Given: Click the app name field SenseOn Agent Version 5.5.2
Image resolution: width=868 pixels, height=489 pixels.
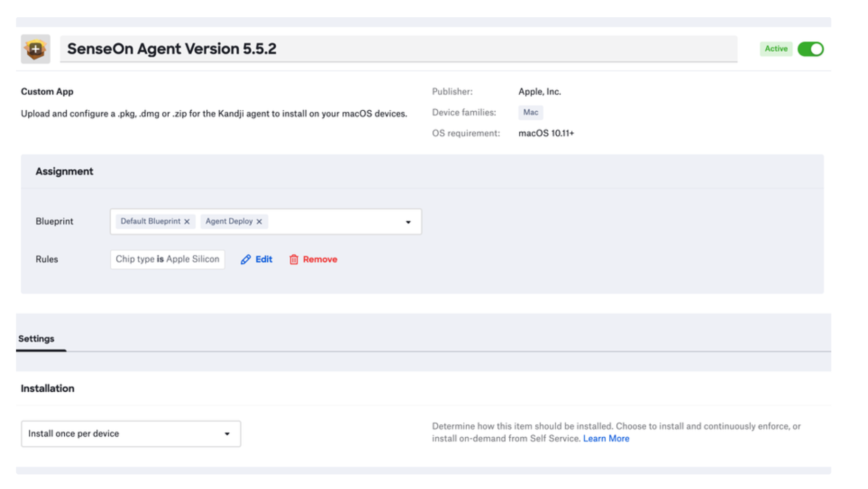Looking at the screenshot, I should 399,49.
